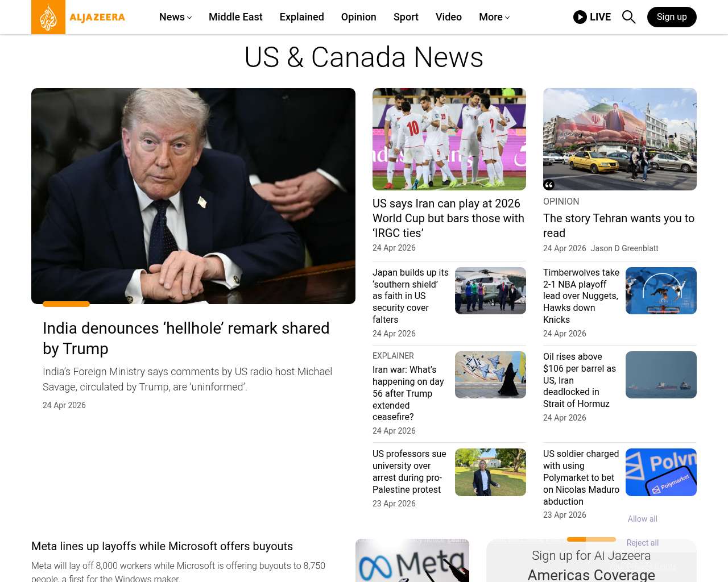Image resolution: width=728 pixels, height=582 pixels.
Task: Click the helicopter thumbnail for Japan story
Action: point(490,290)
